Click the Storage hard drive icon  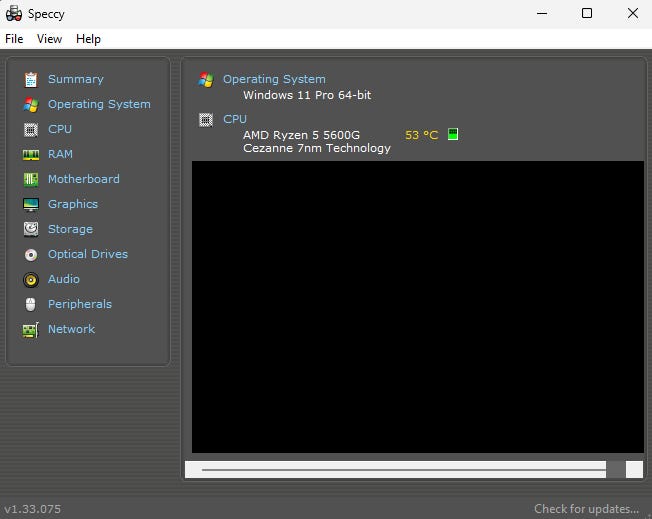pos(31,229)
